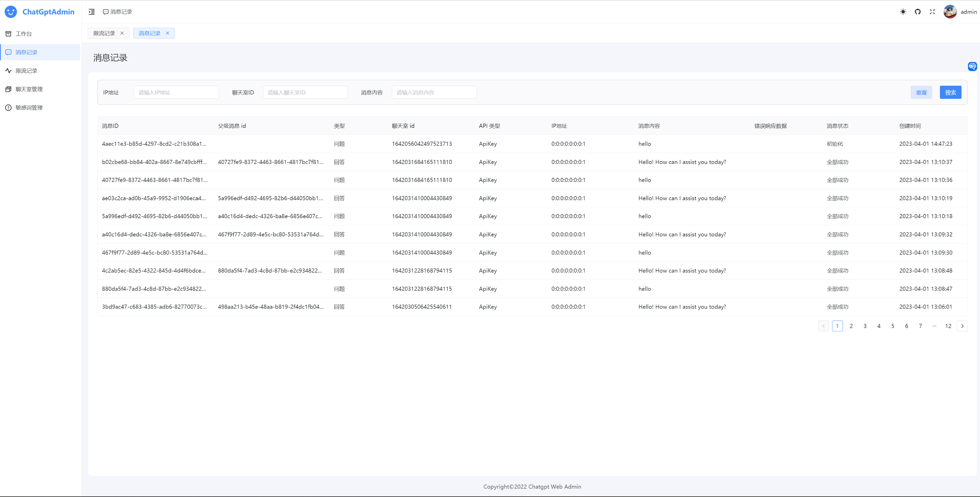Click the 重置 reset button
This screenshot has height=497, width=980.
[921, 92]
